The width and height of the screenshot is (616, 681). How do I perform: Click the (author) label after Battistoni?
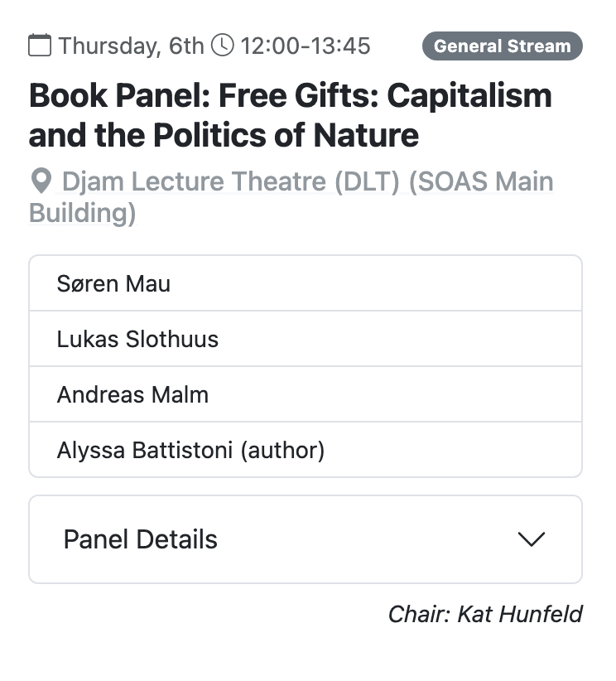[x=282, y=450]
